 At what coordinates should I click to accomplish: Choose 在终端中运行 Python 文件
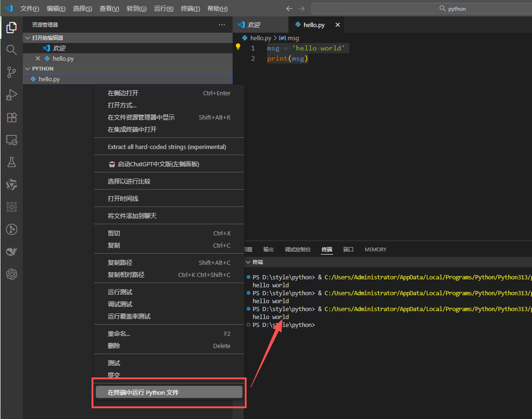(x=169, y=392)
